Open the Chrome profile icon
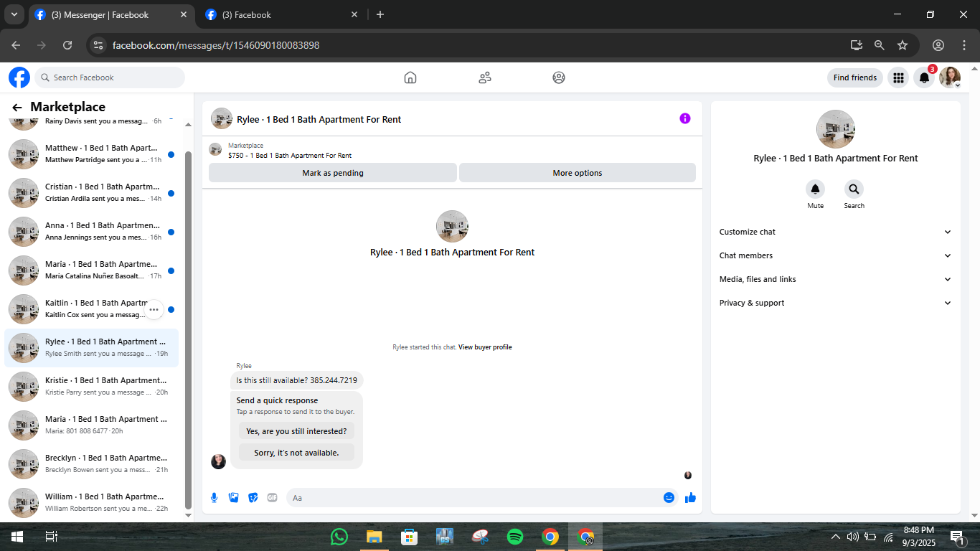This screenshot has height=551, width=980. coord(938,45)
